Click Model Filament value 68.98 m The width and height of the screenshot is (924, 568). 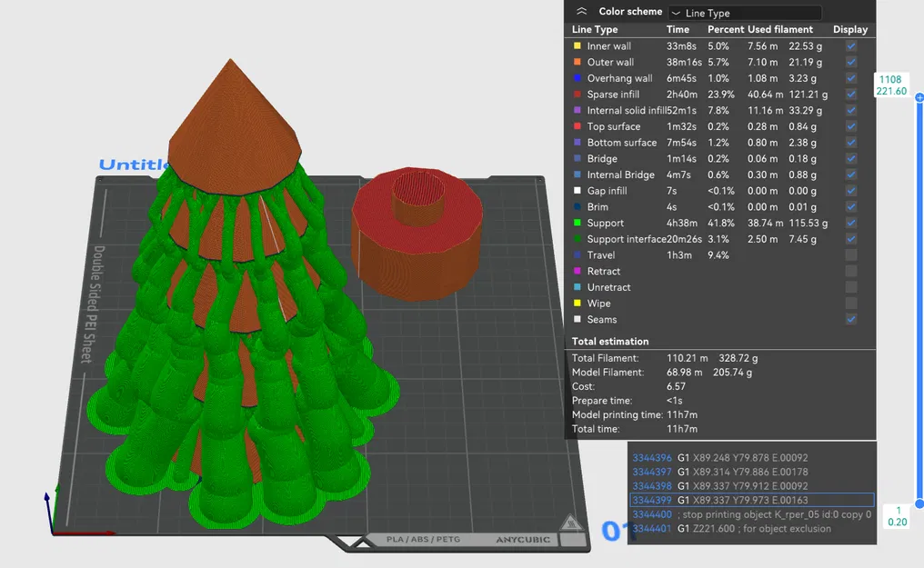684,372
